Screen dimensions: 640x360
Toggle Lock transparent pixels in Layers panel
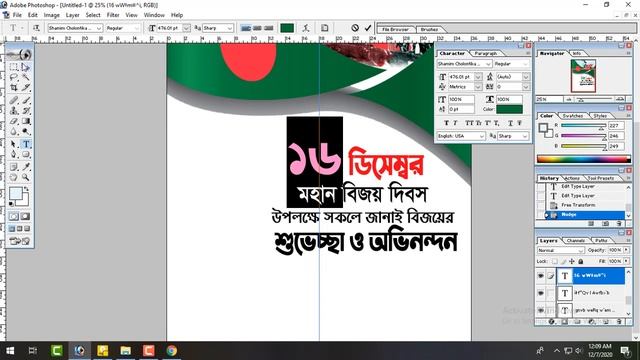[555, 261]
